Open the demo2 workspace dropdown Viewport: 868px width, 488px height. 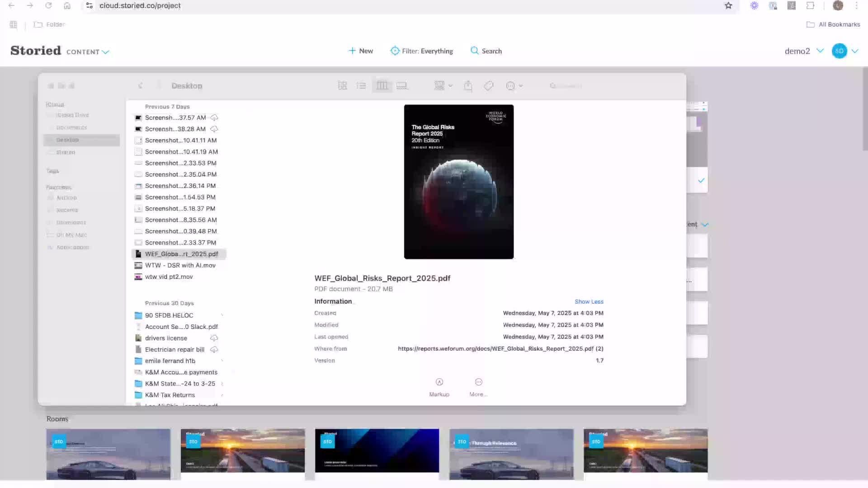(x=820, y=51)
